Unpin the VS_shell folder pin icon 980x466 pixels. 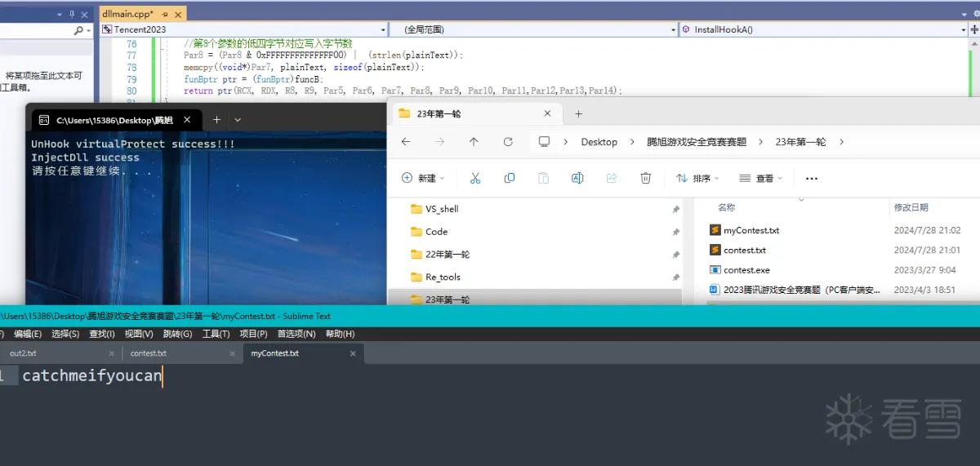tap(675, 210)
